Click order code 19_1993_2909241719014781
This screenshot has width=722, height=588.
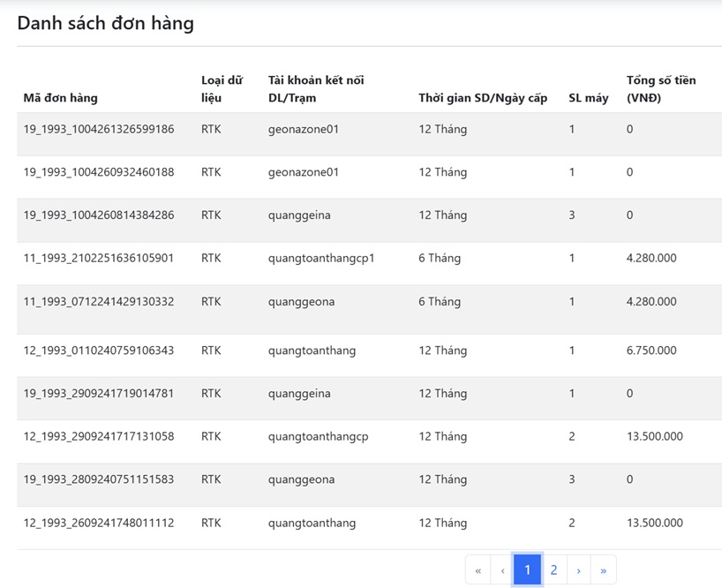pyautogui.click(x=99, y=393)
